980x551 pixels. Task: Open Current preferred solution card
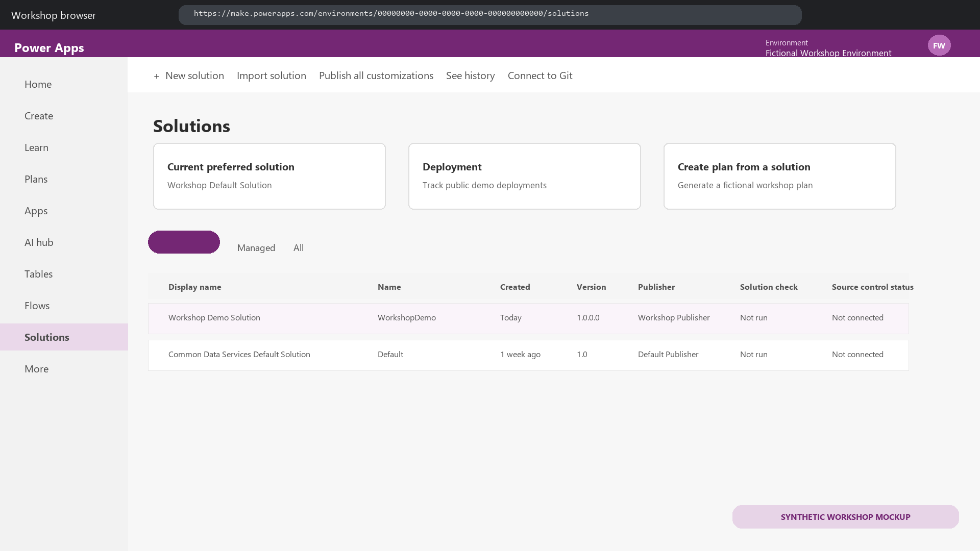tap(269, 176)
